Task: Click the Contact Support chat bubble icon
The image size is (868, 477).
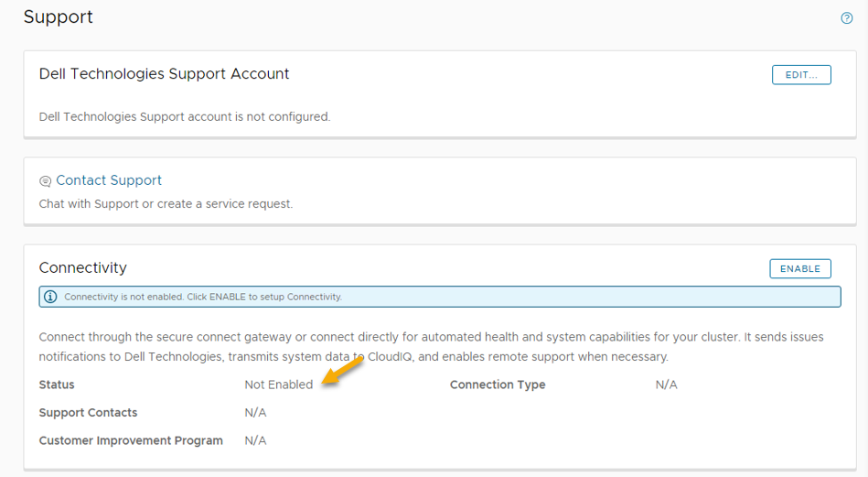Action: (46, 181)
